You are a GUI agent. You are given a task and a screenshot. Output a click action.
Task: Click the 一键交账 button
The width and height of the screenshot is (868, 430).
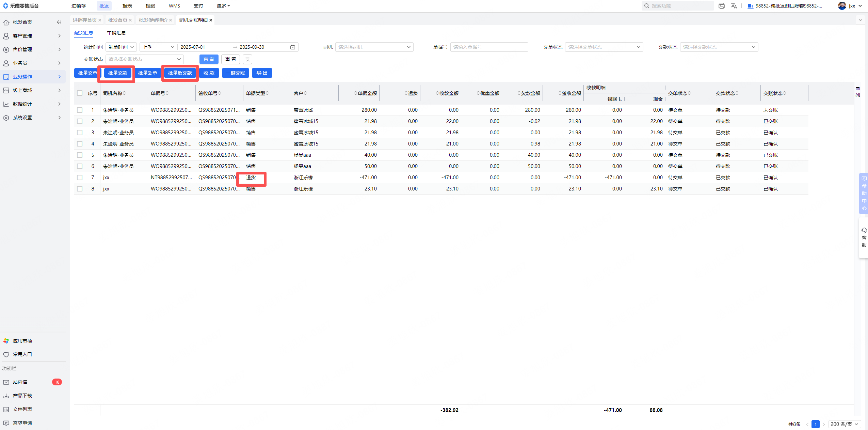[x=235, y=73]
